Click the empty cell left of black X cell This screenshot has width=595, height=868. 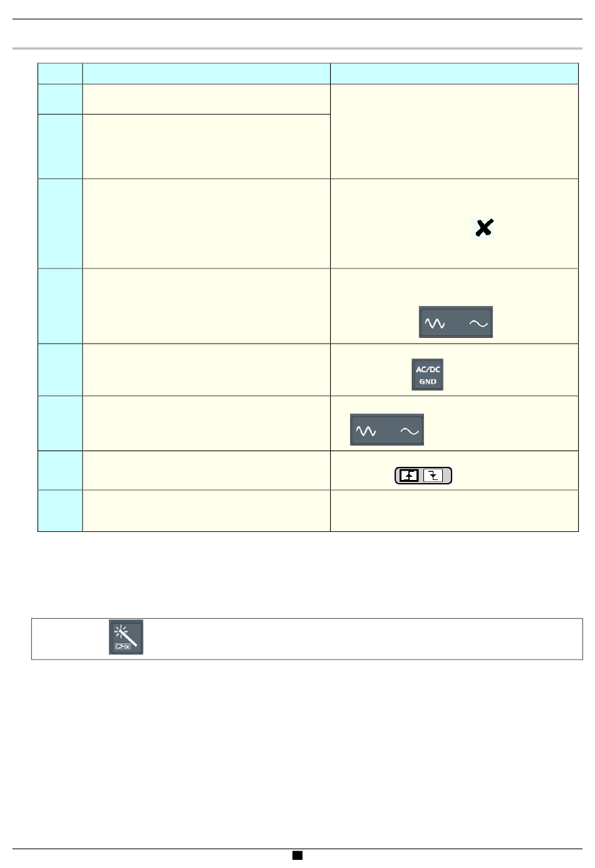[206, 223]
